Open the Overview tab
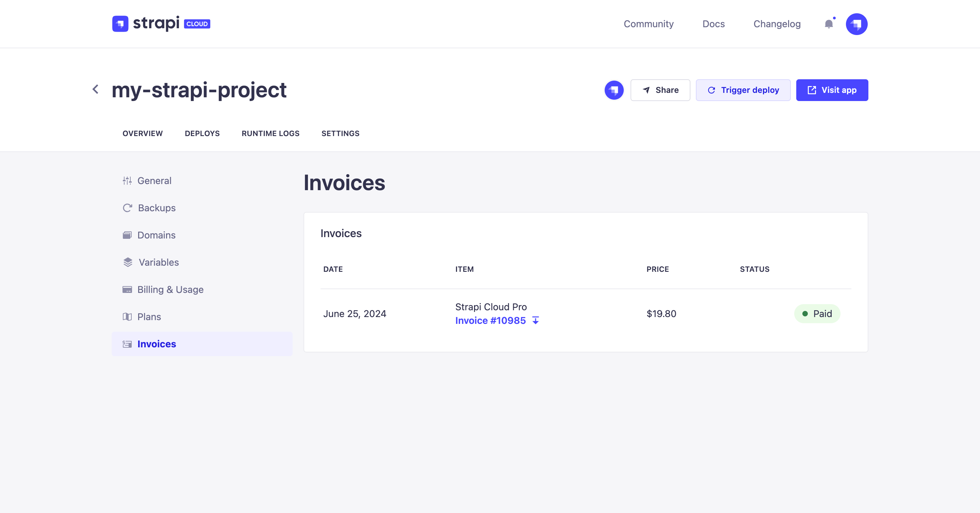The image size is (980, 513). (x=143, y=133)
